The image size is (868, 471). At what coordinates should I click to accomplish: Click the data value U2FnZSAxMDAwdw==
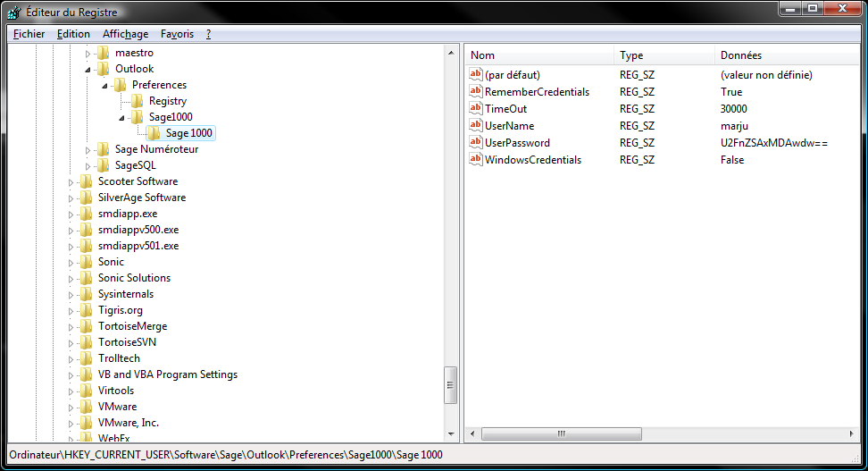coord(774,142)
